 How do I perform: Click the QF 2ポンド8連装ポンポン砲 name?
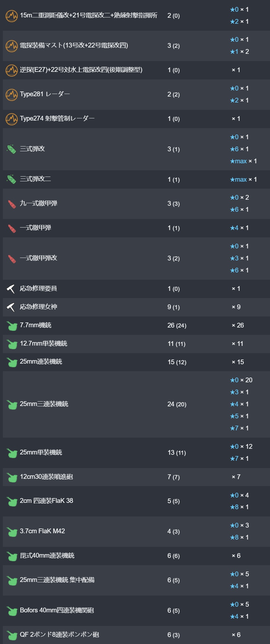coord(60,635)
